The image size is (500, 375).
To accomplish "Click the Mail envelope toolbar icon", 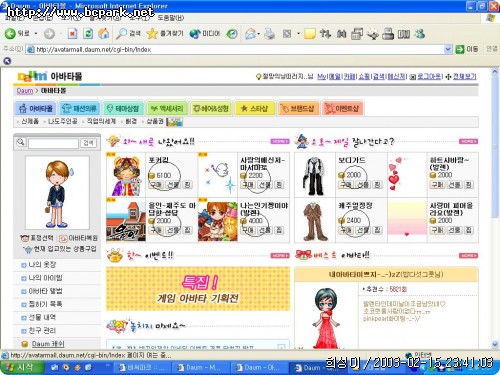I will pyautogui.click(x=250, y=34).
